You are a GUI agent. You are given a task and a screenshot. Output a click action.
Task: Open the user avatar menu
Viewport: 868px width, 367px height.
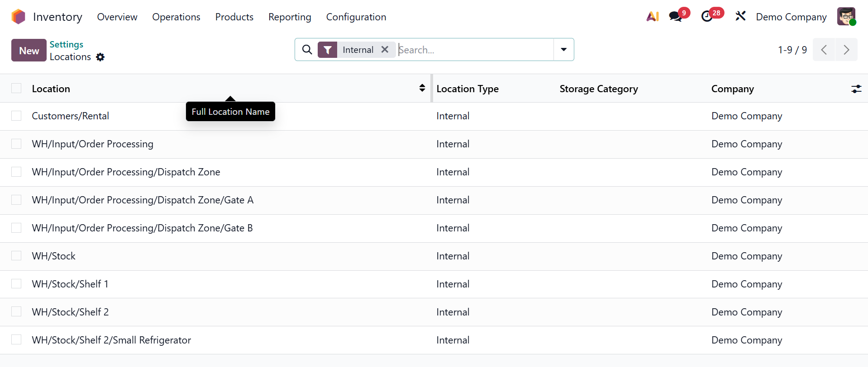(x=846, y=17)
